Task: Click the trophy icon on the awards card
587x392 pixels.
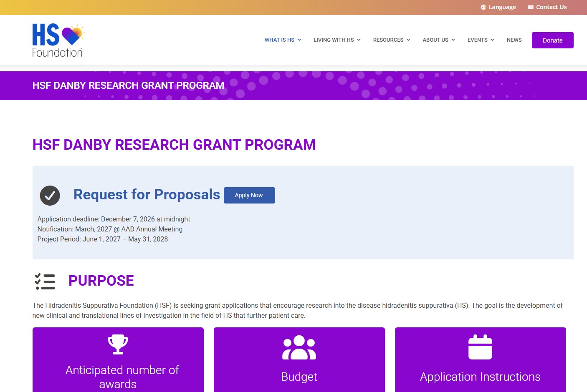Action: coord(118,344)
